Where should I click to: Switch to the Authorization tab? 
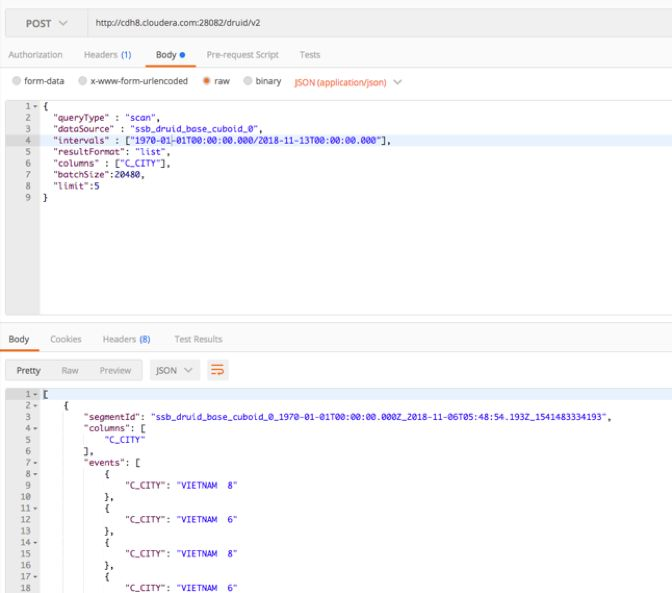pos(37,54)
